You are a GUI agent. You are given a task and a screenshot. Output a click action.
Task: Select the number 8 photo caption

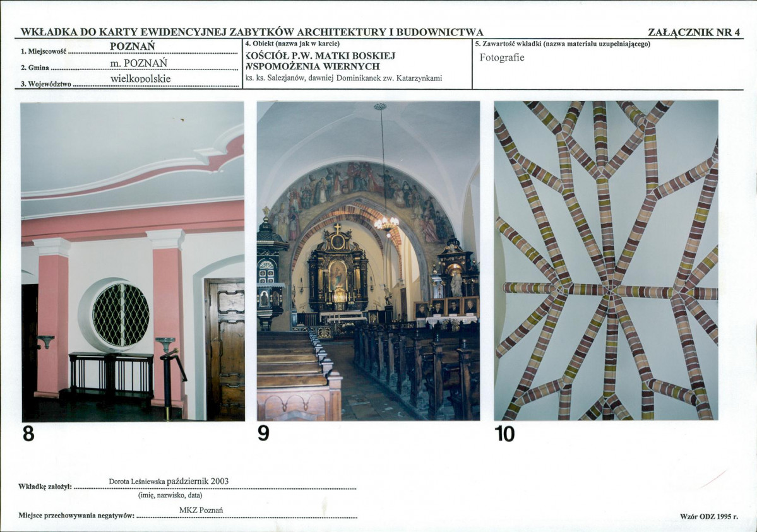[28, 435]
